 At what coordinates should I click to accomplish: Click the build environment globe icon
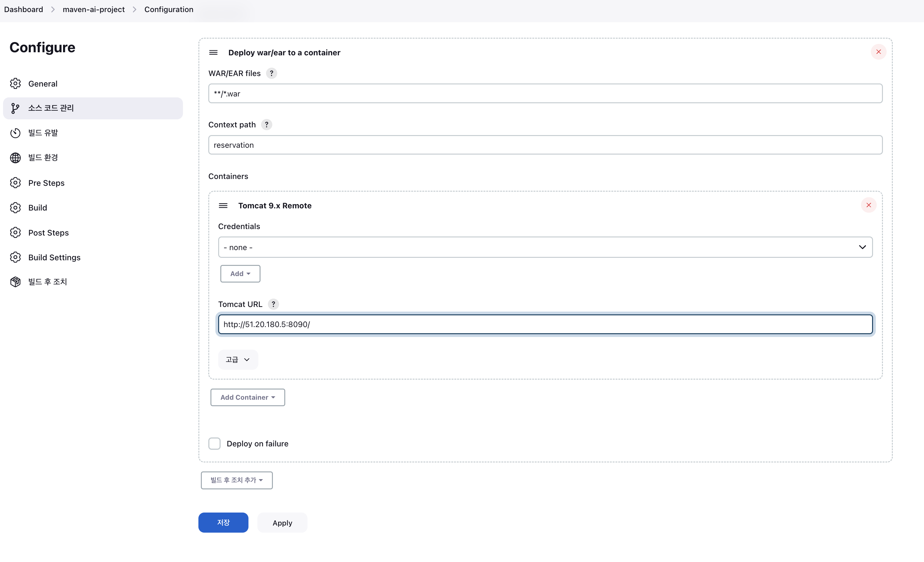pos(15,158)
